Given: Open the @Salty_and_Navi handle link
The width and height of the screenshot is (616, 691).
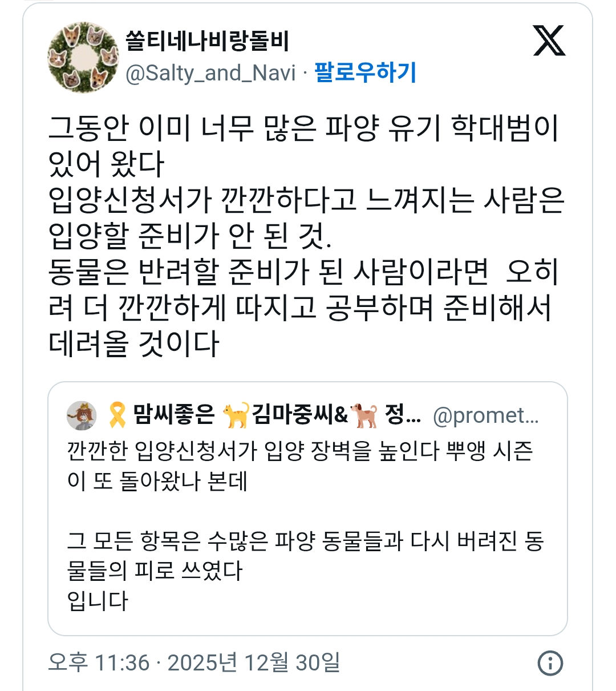Looking at the screenshot, I should click(x=210, y=74).
